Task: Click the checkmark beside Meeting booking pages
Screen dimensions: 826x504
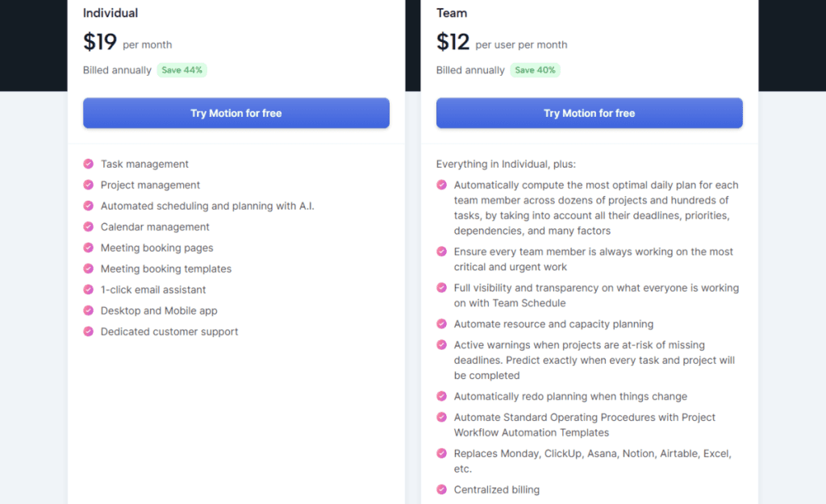Action: click(89, 248)
